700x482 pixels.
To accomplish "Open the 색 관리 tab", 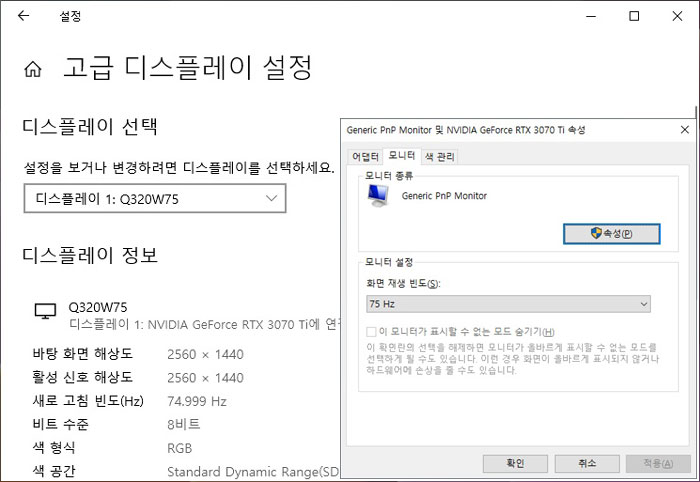I will click(439, 156).
